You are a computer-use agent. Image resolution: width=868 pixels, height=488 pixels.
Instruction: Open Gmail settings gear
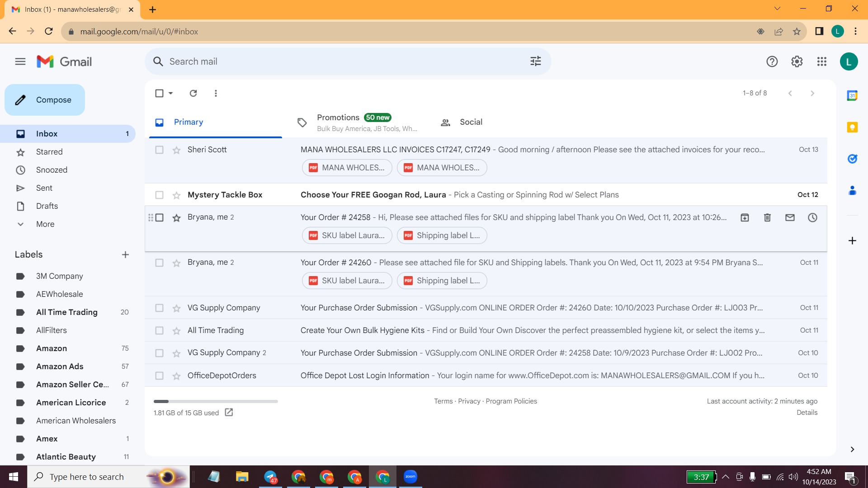click(x=797, y=61)
